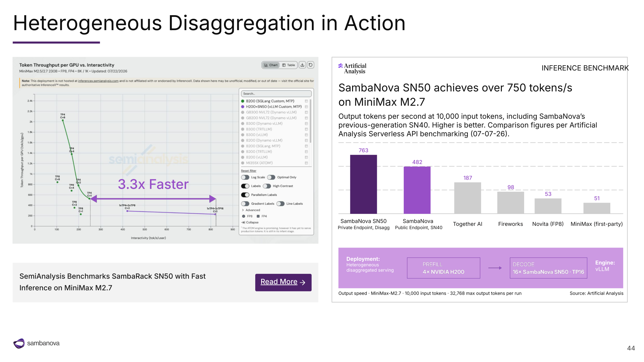
Task: Expand the Advanced options section
Action: pyautogui.click(x=251, y=210)
